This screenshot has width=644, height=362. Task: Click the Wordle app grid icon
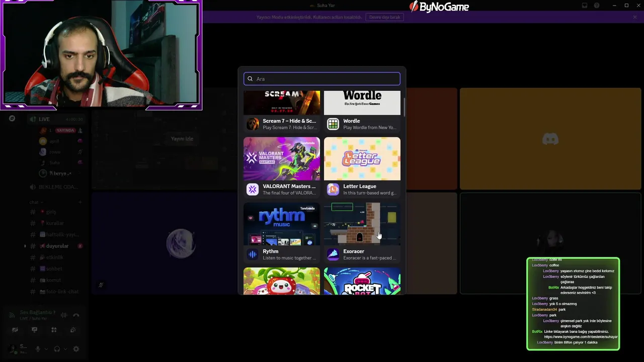tap(333, 124)
